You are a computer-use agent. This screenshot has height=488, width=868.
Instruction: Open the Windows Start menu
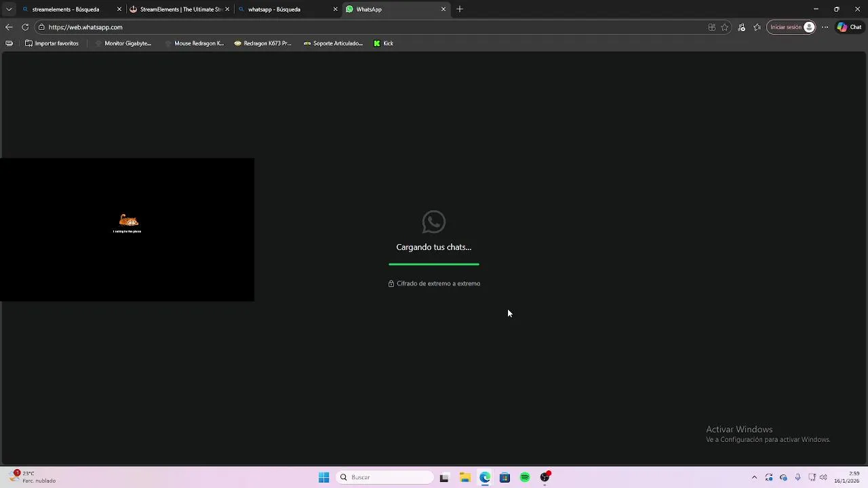click(324, 477)
